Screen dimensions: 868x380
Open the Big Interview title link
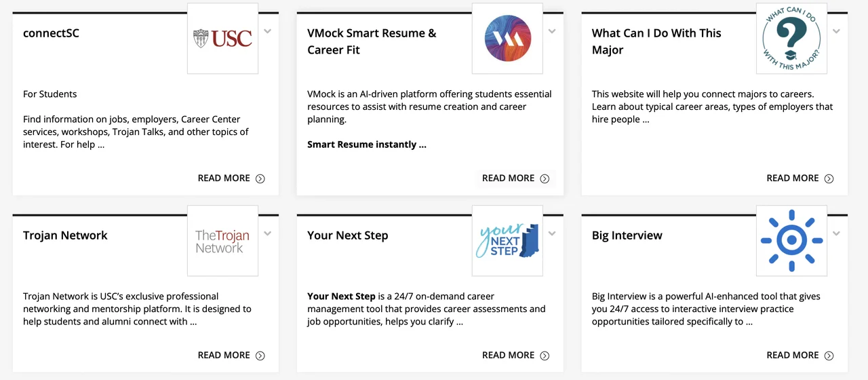pyautogui.click(x=627, y=235)
